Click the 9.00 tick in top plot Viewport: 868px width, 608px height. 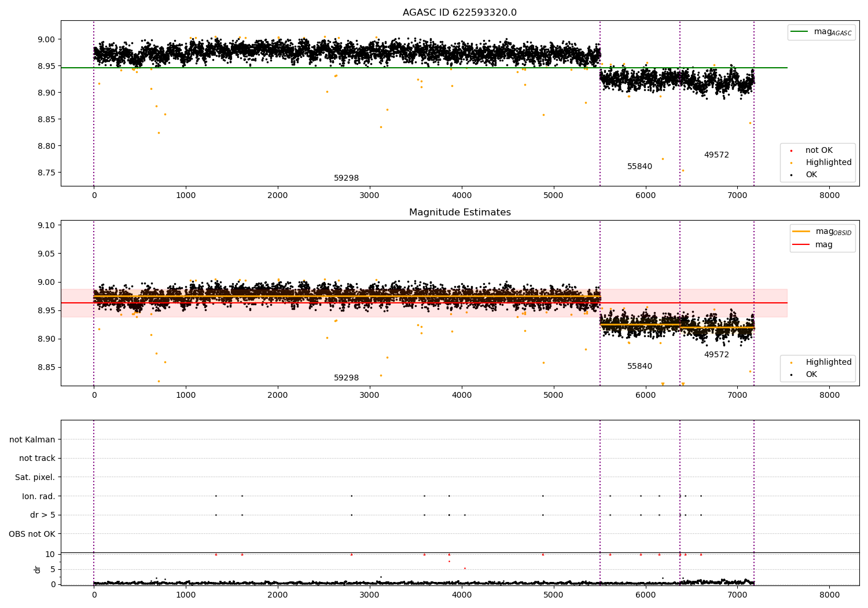pyautogui.click(x=46, y=39)
